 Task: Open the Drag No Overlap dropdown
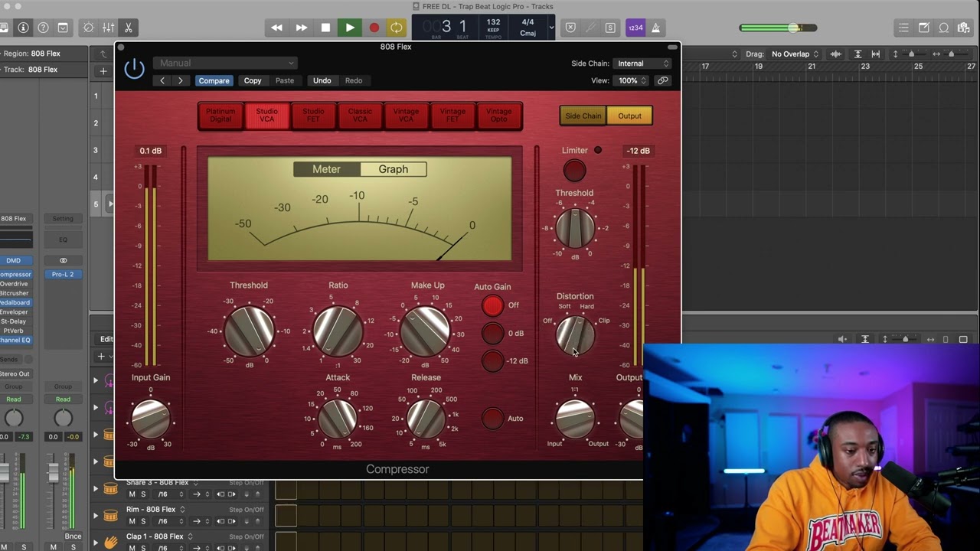(x=795, y=54)
